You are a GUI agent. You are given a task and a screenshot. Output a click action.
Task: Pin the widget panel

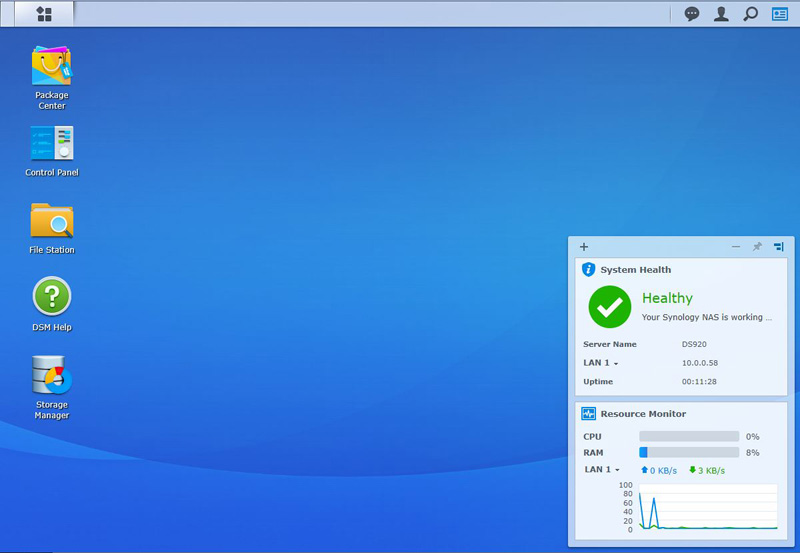coord(757,247)
